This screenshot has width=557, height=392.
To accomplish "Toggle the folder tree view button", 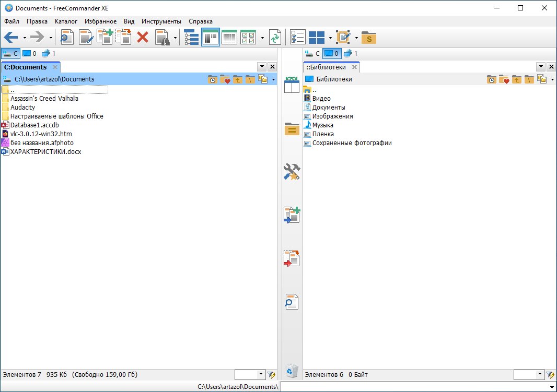I will (191, 37).
